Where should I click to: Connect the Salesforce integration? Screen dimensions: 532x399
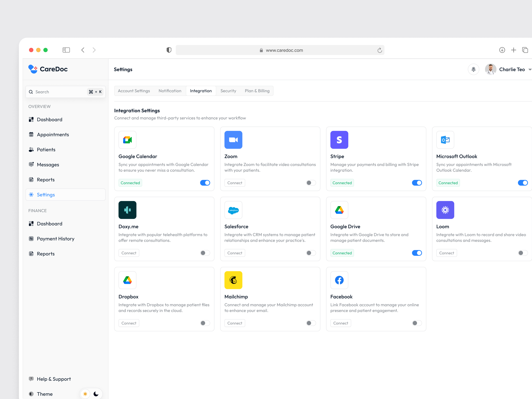235,253
